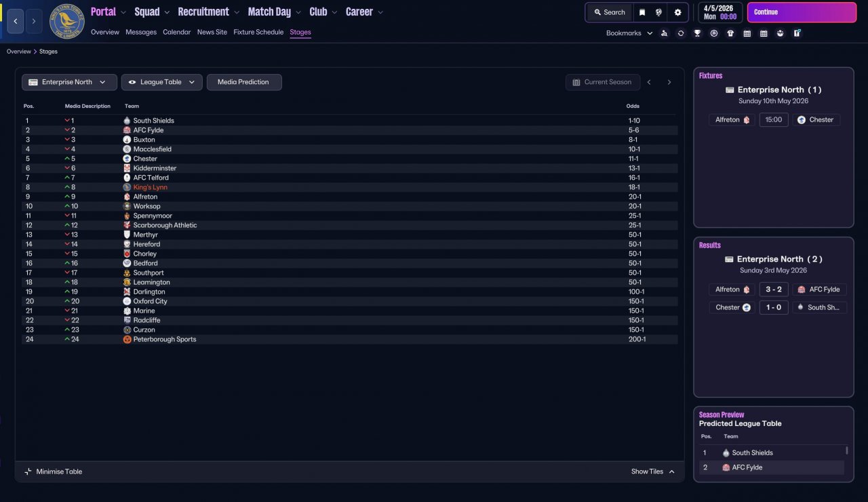
Task: Open the trophy bookmark icon
Action: click(x=697, y=33)
